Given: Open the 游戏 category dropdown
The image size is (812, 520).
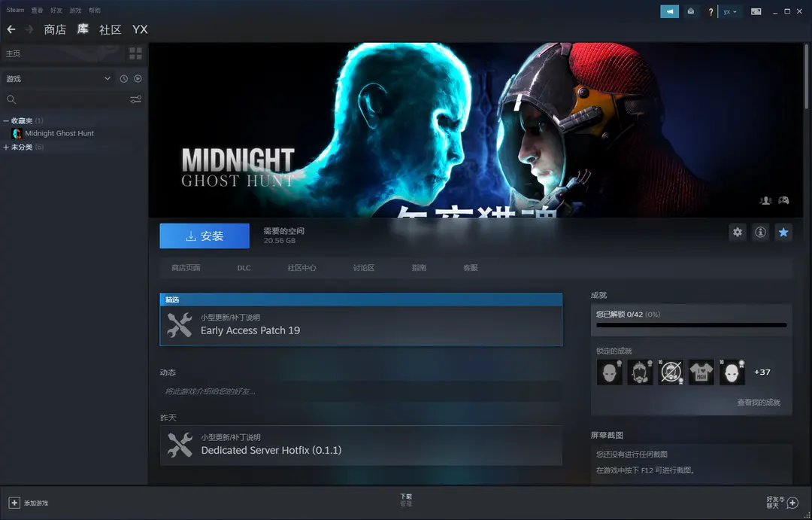Looking at the screenshot, I should click(x=57, y=79).
